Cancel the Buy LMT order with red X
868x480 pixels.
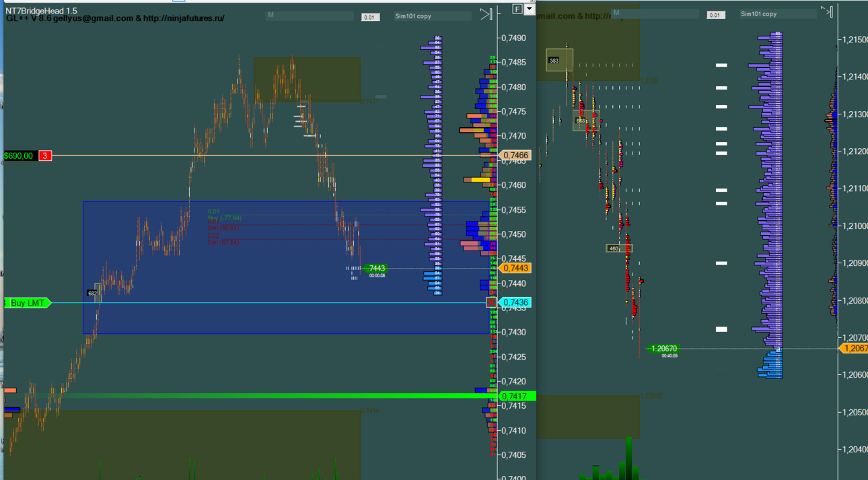coord(491,302)
